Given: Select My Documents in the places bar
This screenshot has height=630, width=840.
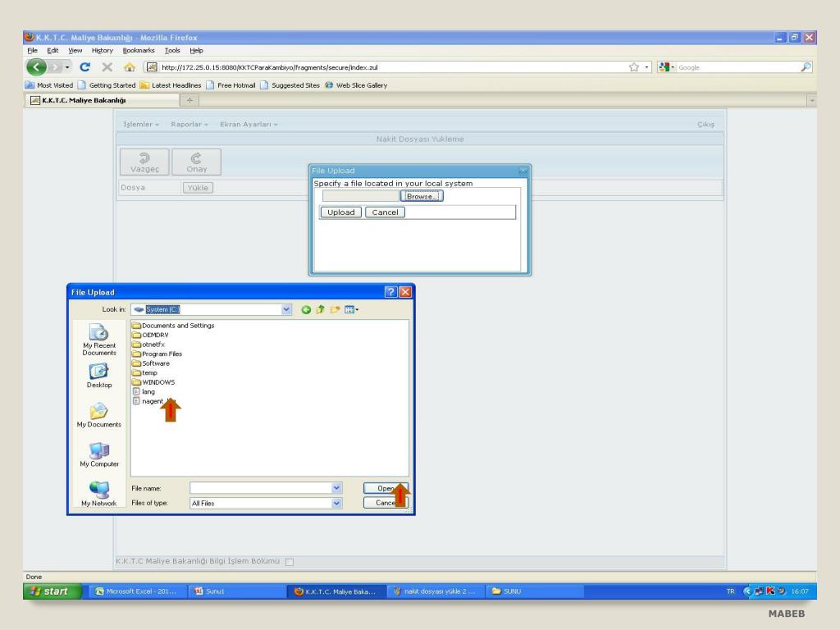Looking at the screenshot, I should tap(99, 416).
